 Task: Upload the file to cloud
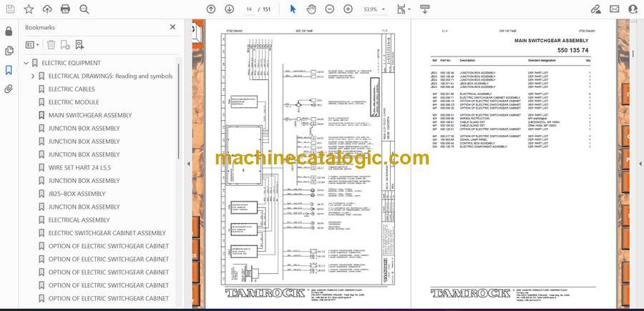tap(47, 9)
